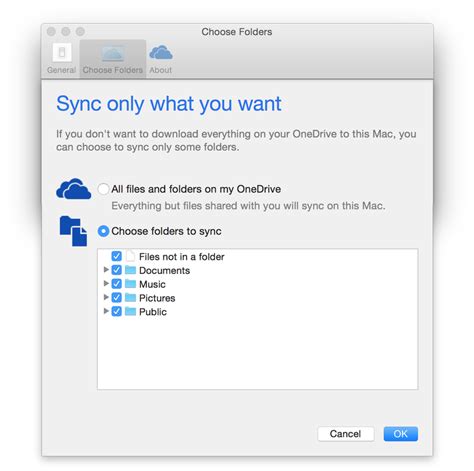474x471 pixels.
Task: Click the Cancel button
Action: (346, 434)
